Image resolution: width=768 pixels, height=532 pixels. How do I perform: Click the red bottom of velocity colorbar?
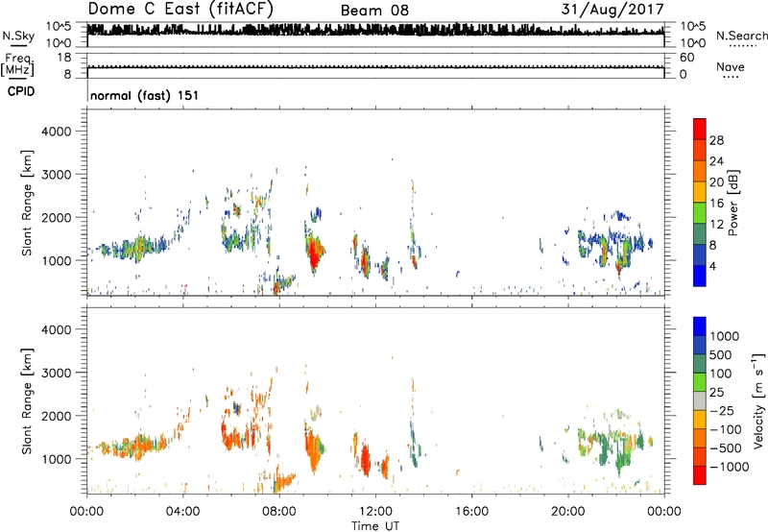pos(700,475)
